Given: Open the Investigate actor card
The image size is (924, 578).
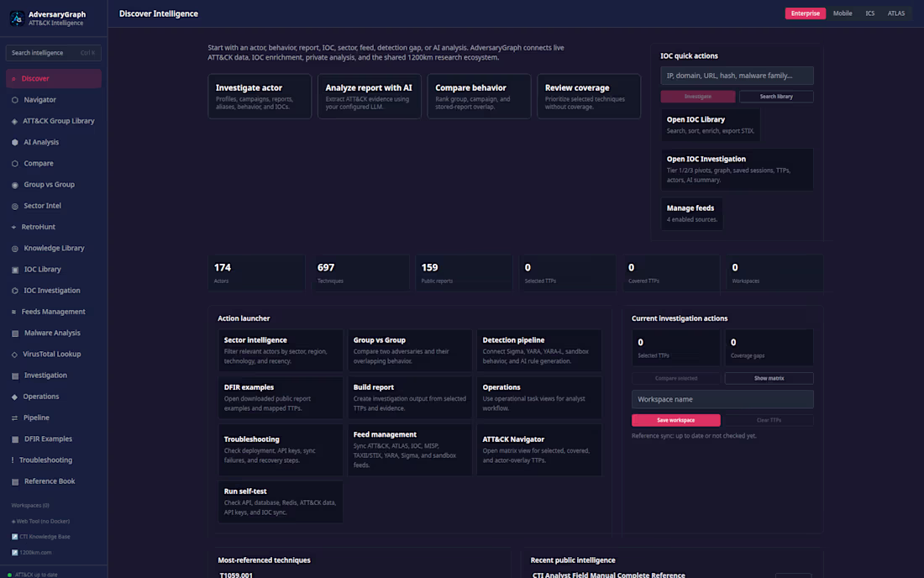Looking at the screenshot, I should [260, 97].
